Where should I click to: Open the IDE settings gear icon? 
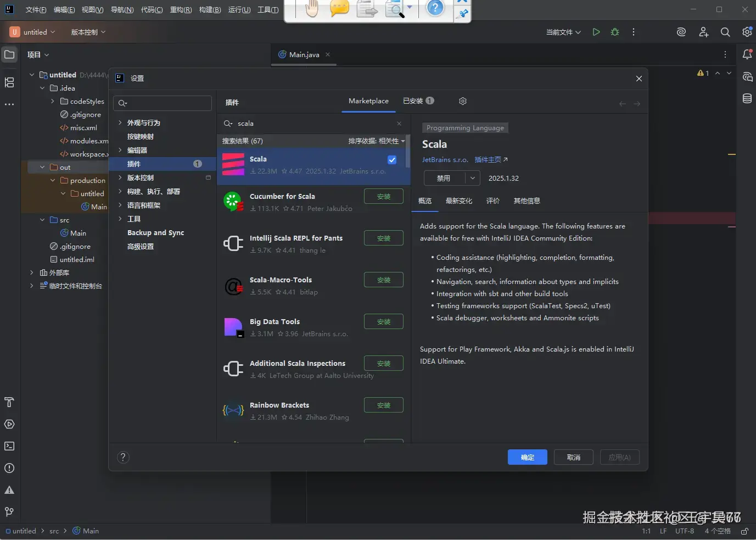(x=747, y=32)
